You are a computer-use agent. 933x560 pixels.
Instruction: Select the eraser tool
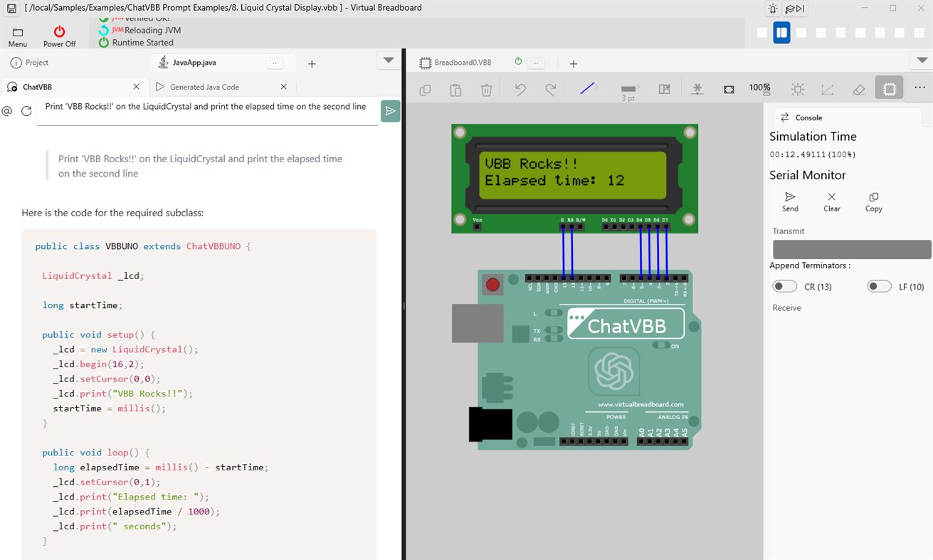pyautogui.click(x=858, y=88)
